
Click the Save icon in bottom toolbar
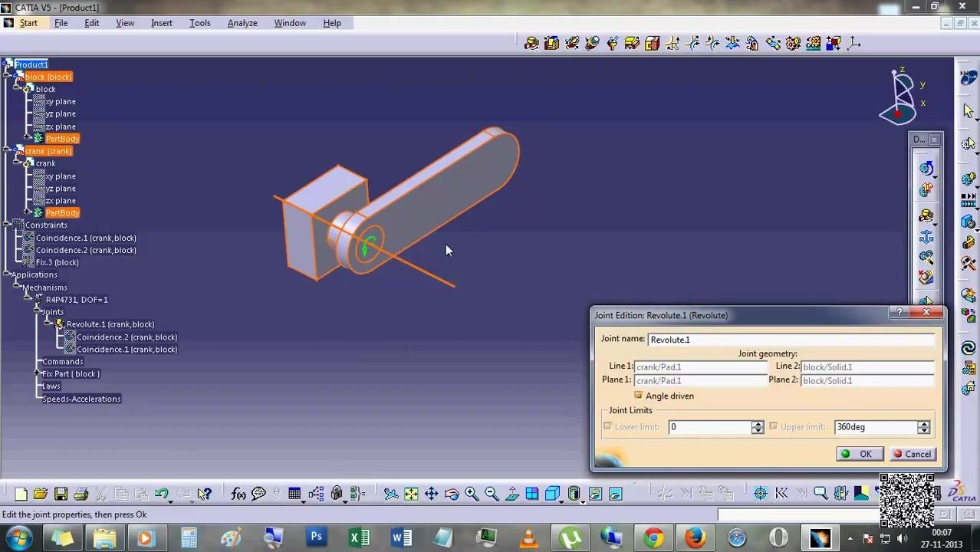(x=61, y=495)
